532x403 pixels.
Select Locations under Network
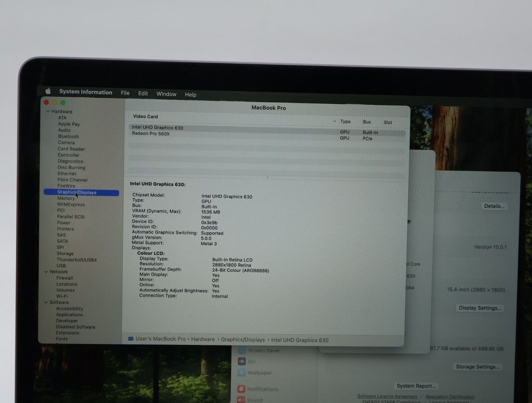[x=67, y=284]
